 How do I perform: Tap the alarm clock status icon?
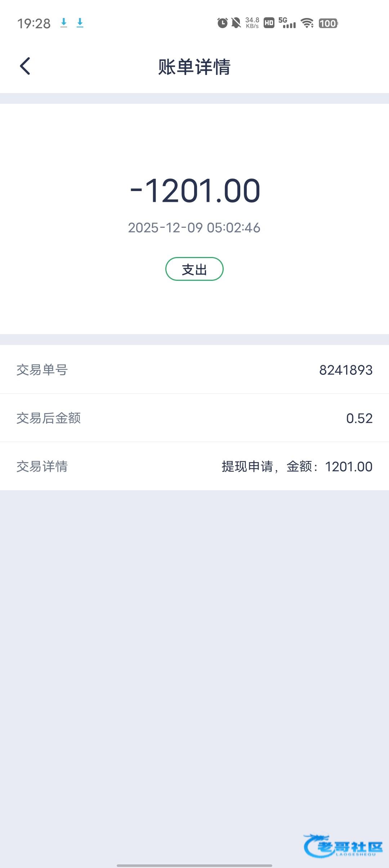pos(223,23)
